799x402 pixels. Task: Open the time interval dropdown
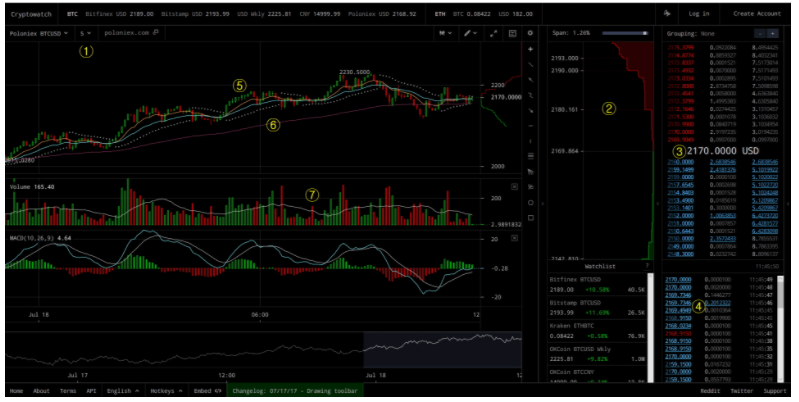(85, 33)
